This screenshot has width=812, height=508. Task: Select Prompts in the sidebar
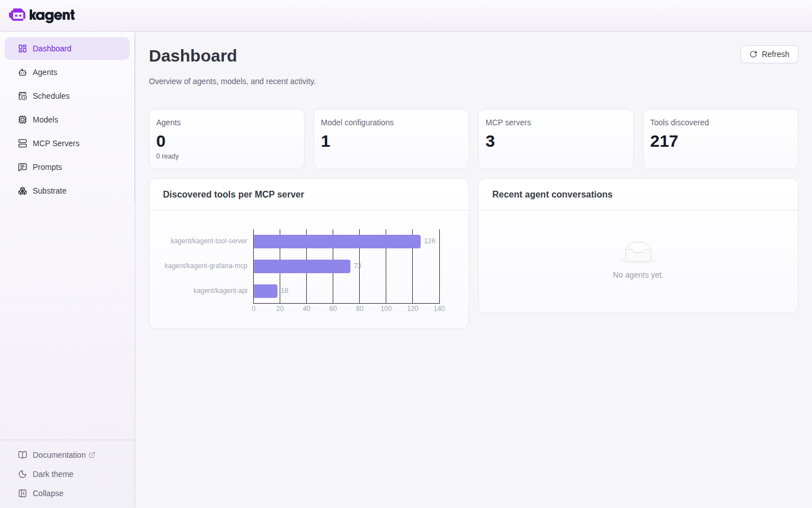click(x=67, y=167)
